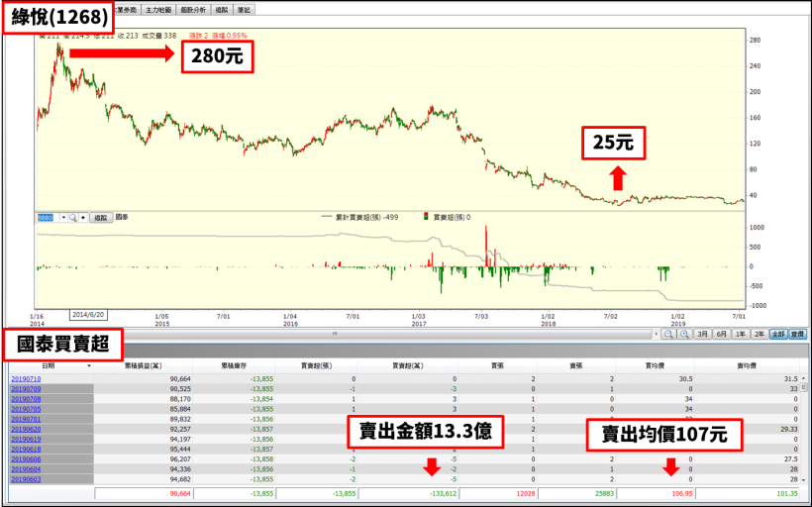
Task: Click the 買均價 column header
Action: pos(656,365)
